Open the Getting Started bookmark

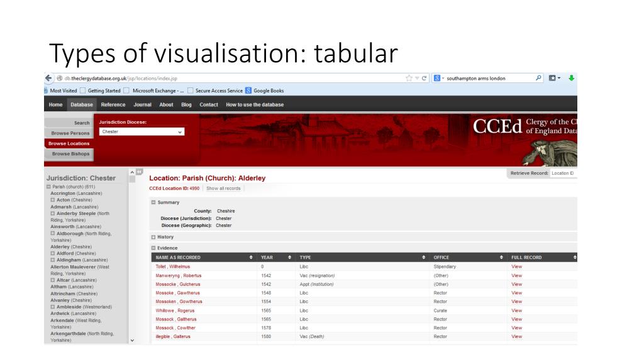pyautogui.click(x=100, y=90)
